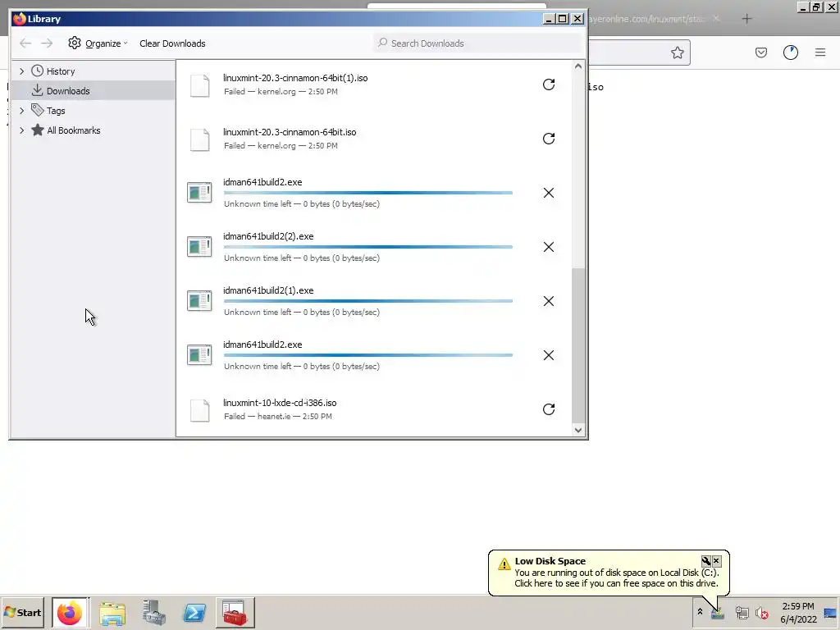The height and width of the screenshot is (630, 840).
Task: Go back in Library window
Action: [x=25, y=43]
